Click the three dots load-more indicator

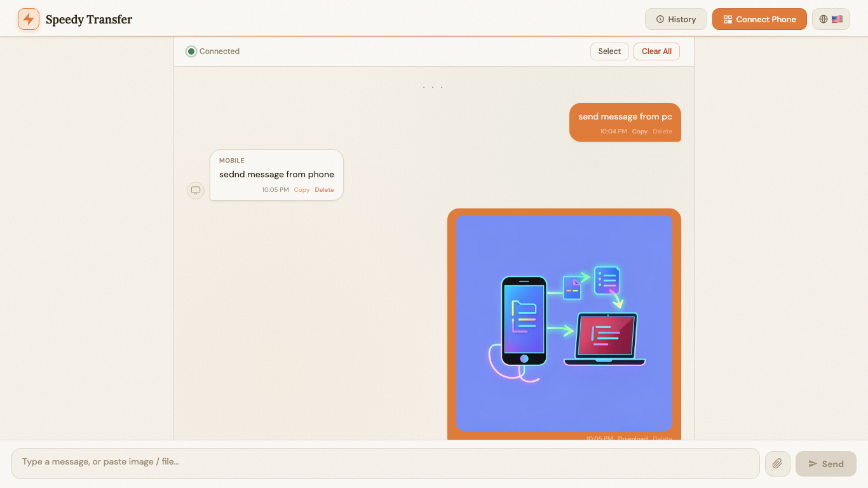(x=433, y=87)
